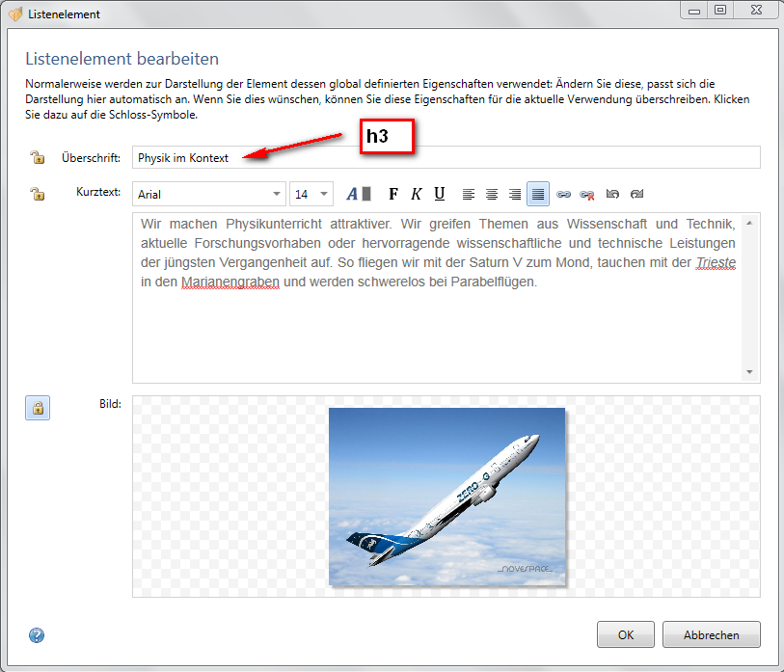
Task: Apply bold formatting with F button
Action: tap(393, 194)
